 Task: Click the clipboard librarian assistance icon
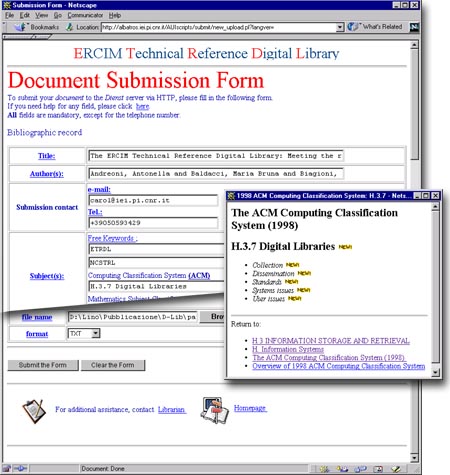pyautogui.click(x=34, y=411)
